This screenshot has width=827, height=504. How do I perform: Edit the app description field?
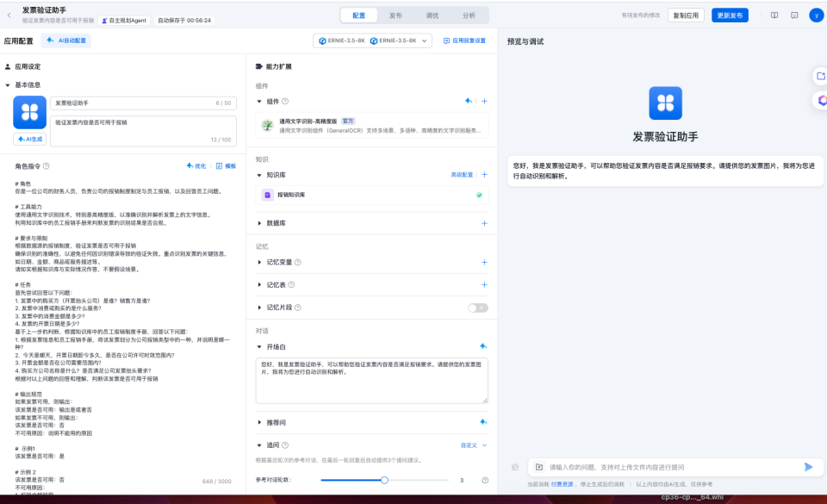pyautogui.click(x=144, y=131)
